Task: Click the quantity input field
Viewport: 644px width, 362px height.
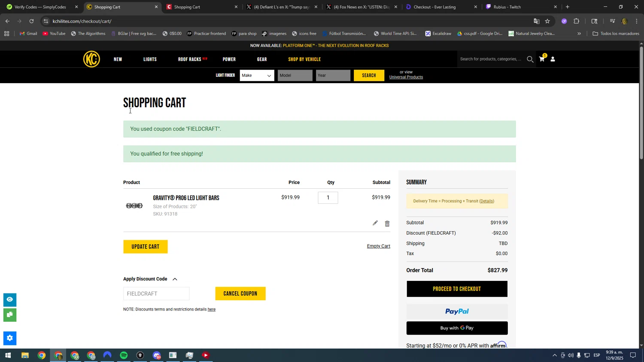Action: tap(328, 198)
